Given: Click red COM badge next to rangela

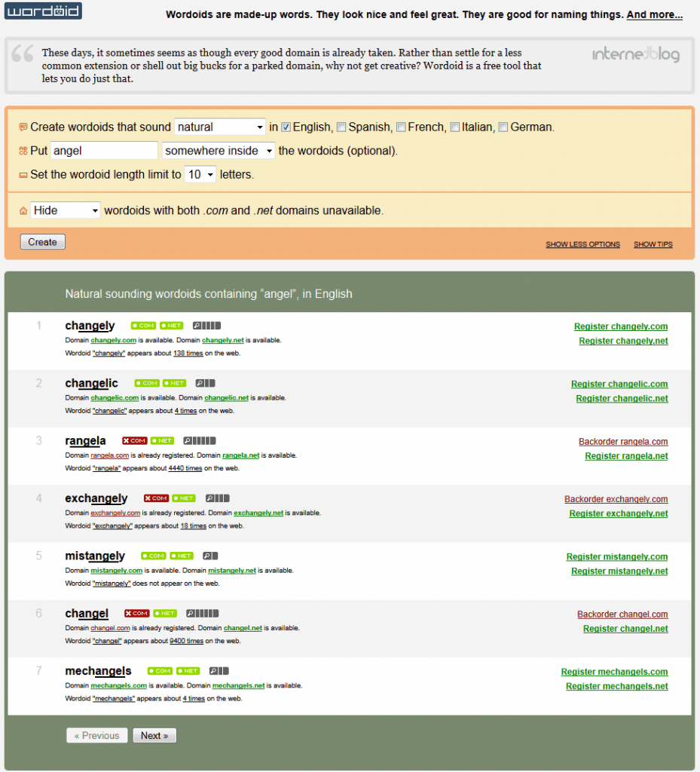Looking at the screenshot, I should pyautogui.click(x=134, y=441).
